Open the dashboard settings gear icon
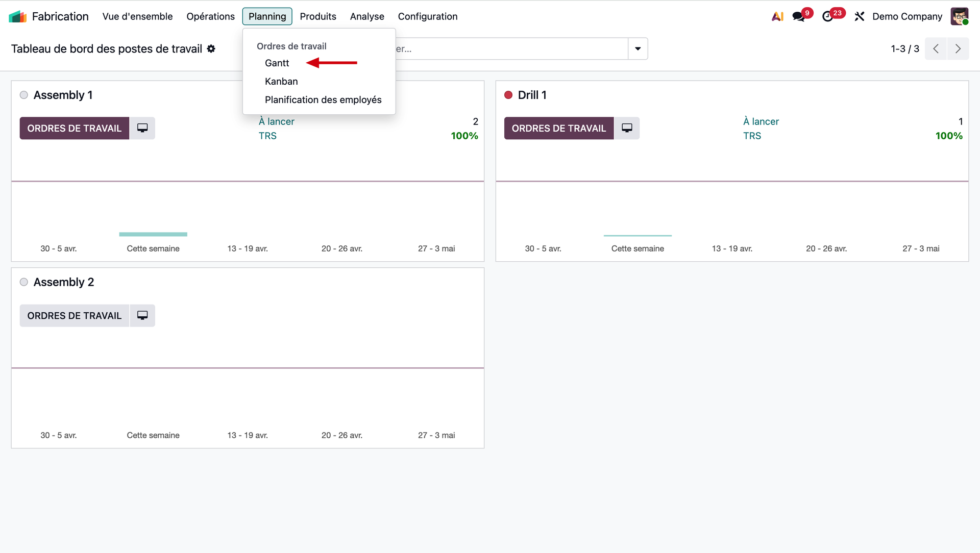Image resolution: width=980 pixels, height=553 pixels. [211, 48]
